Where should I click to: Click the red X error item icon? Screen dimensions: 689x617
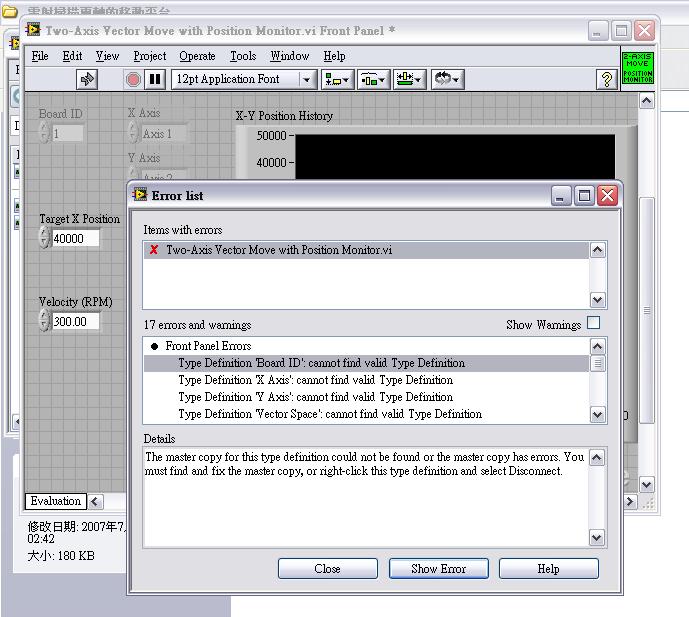click(x=154, y=250)
